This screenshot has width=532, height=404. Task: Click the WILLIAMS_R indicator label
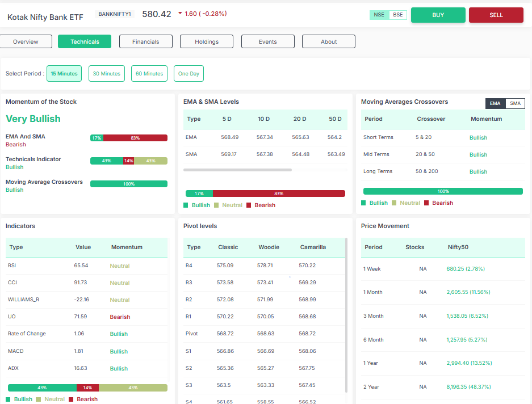[x=23, y=300]
